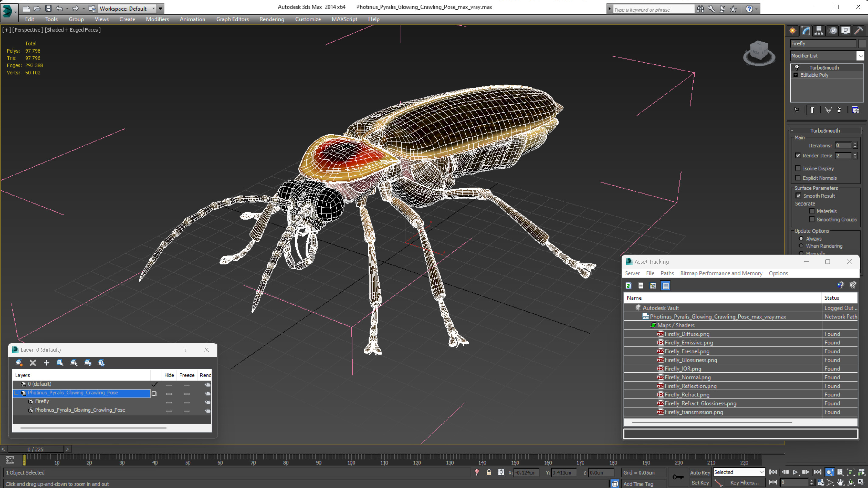Click Undo arrow icon

point(59,9)
